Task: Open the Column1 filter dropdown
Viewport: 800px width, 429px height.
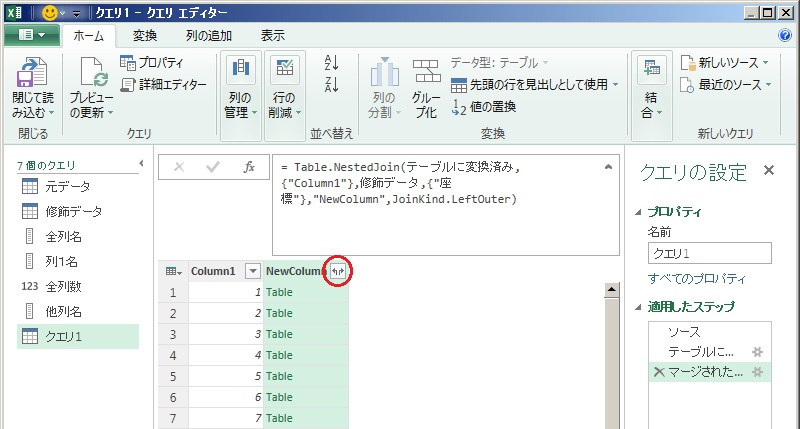Action: pos(253,271)
